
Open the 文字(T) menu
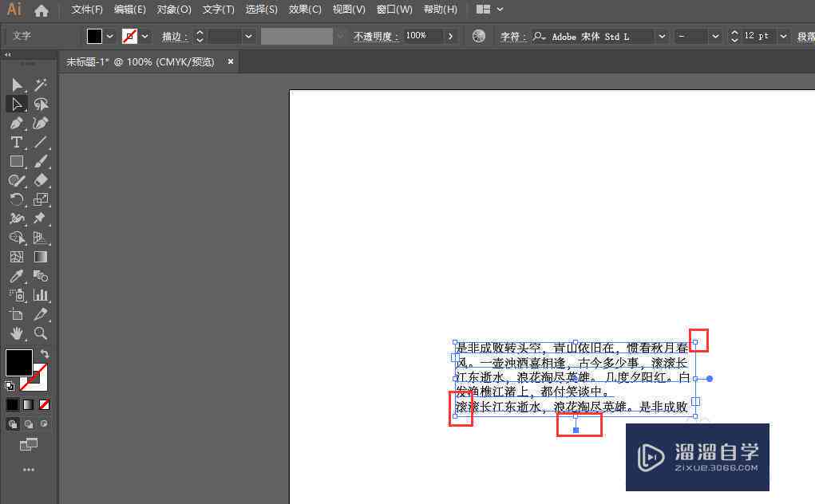tap(218, 10)
